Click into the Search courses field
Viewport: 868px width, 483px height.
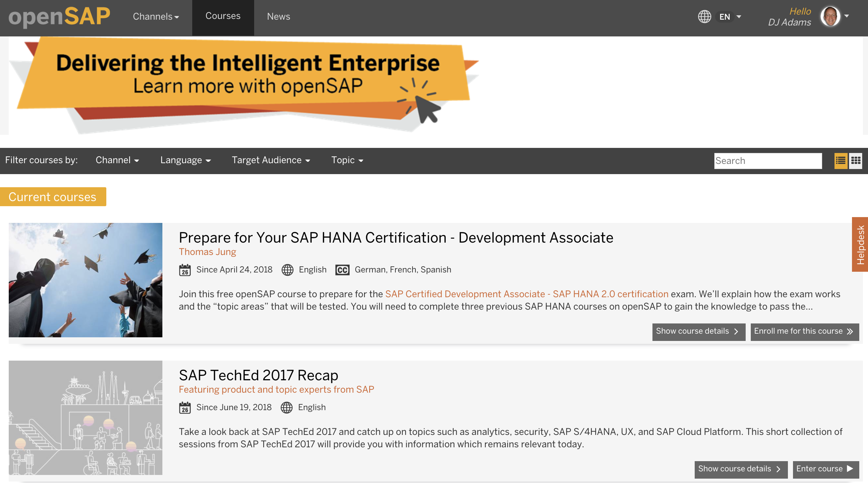tap(768, 161)
